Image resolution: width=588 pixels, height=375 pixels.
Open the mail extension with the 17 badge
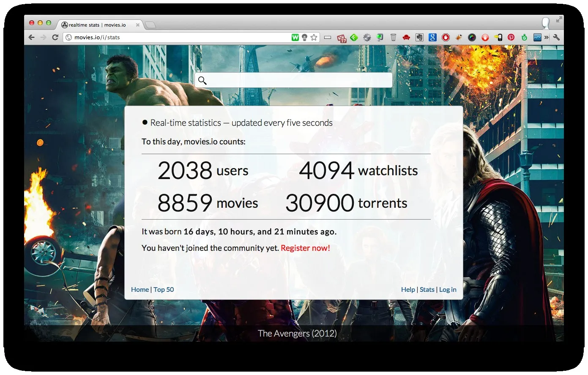click(342, 38)
